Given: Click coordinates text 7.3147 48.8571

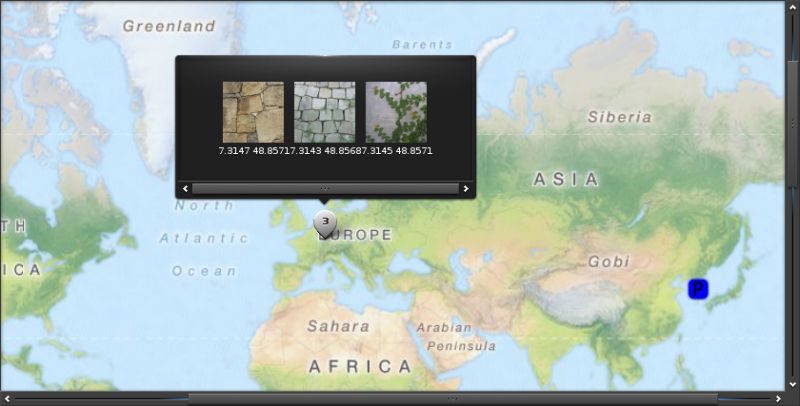Looking at the screenshot, I should (x=254, y=151).
